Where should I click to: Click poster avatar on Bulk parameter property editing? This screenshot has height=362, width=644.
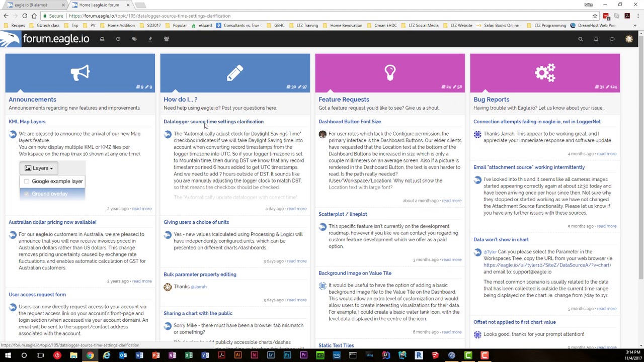coord(168,287)
